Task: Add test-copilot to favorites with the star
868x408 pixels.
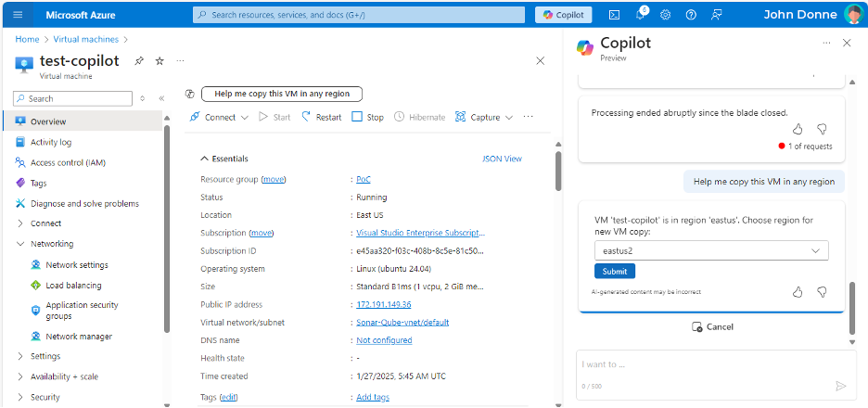Action: point(160,61)
